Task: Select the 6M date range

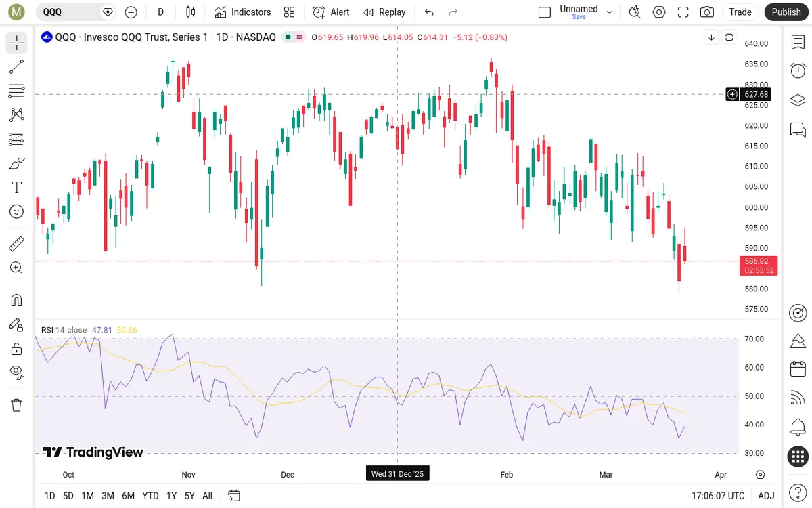Action: pyautogui.click(x=128, y=496)
